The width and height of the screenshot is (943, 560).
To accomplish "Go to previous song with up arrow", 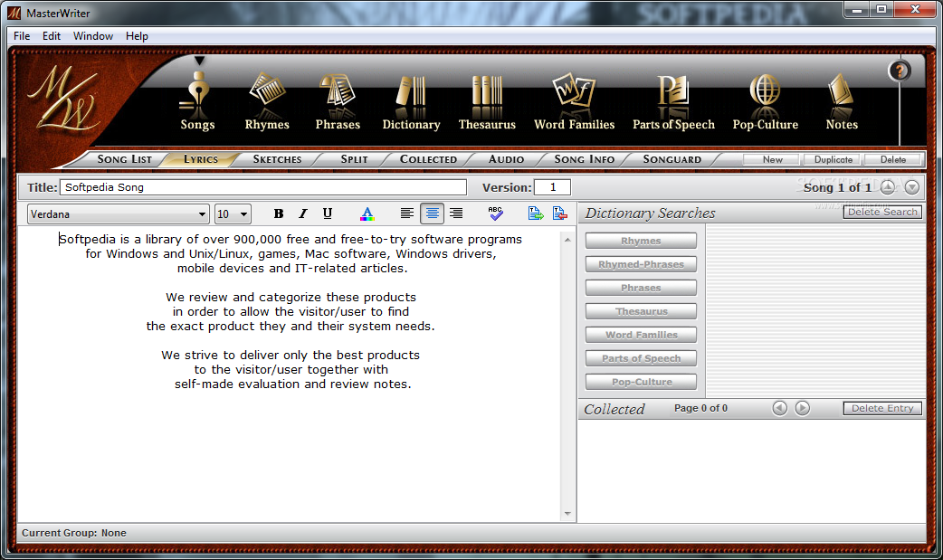I will click(x=888, y=187).
